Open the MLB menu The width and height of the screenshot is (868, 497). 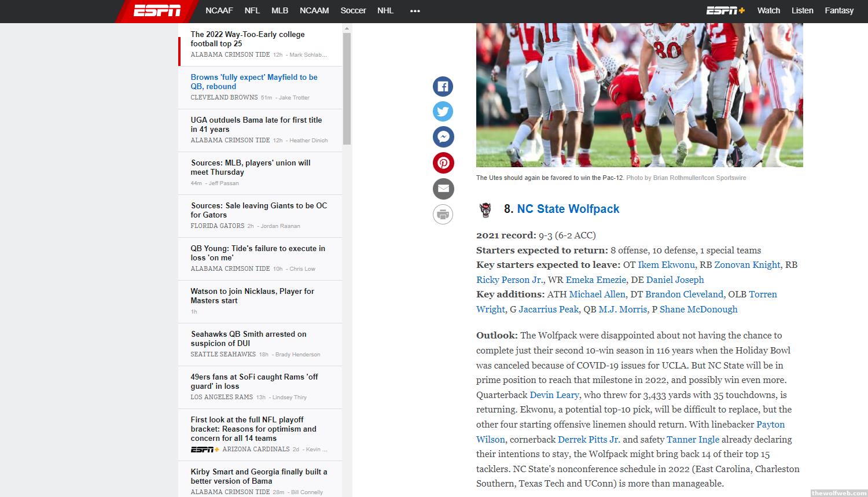[279, 10]
